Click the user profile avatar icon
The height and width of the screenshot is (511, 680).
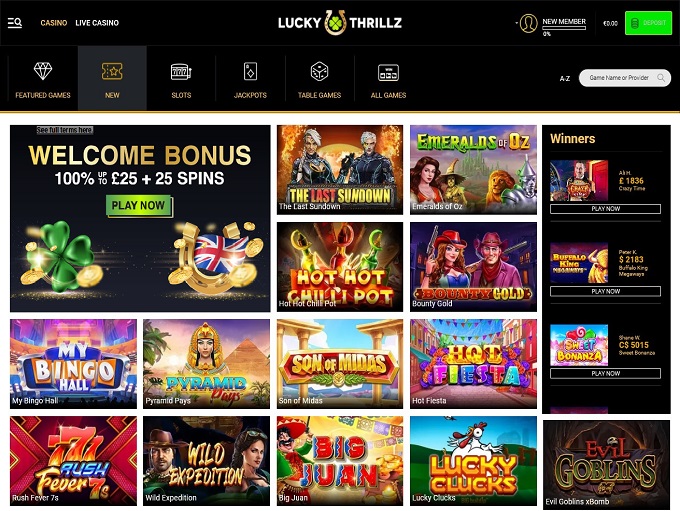pyautogui.click(x=528, y=23)
